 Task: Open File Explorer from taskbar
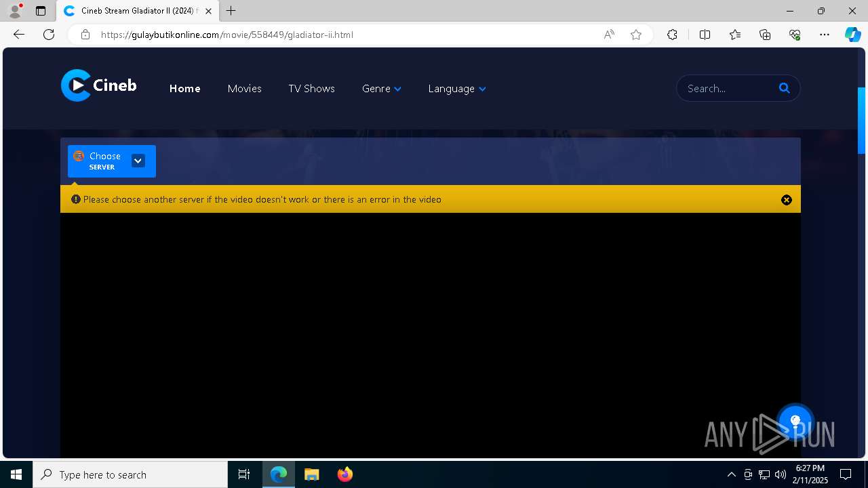311,474
